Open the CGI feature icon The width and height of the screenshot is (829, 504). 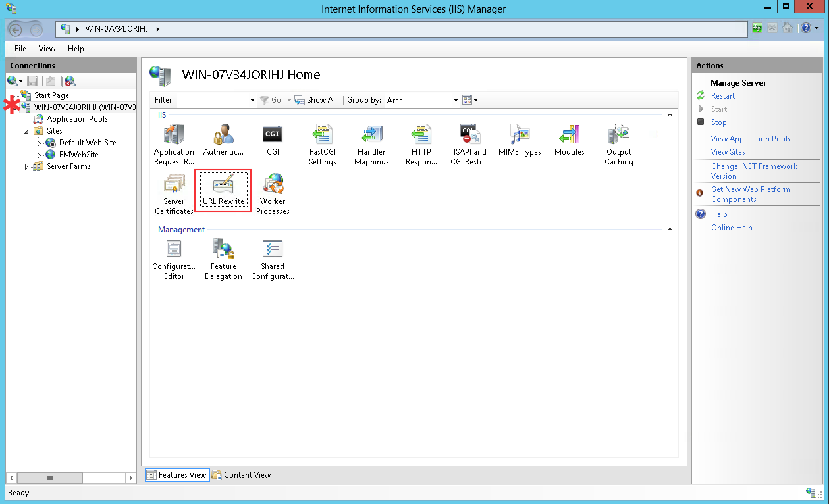tap(273, 140)
